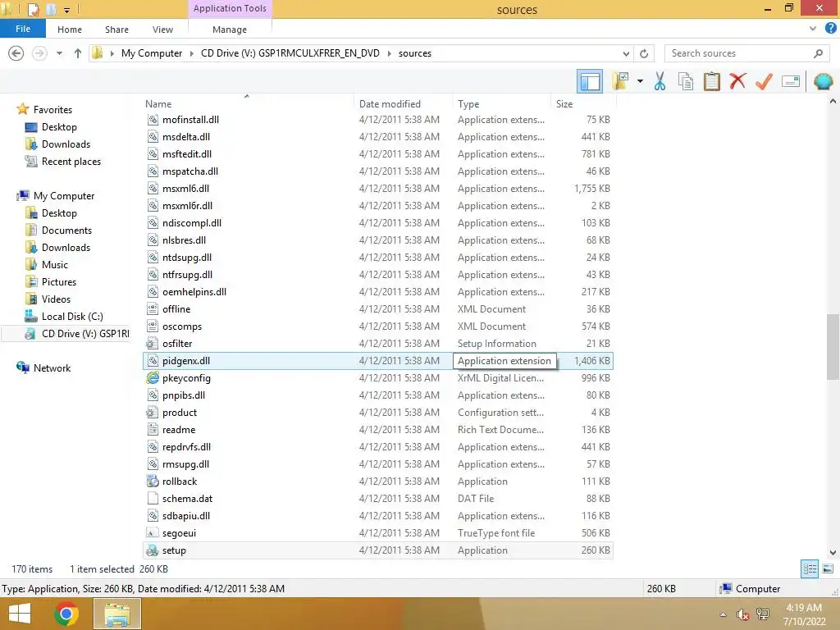Select the setup application icon
This screenshot has height=630, width=840.
pos(153,550)
